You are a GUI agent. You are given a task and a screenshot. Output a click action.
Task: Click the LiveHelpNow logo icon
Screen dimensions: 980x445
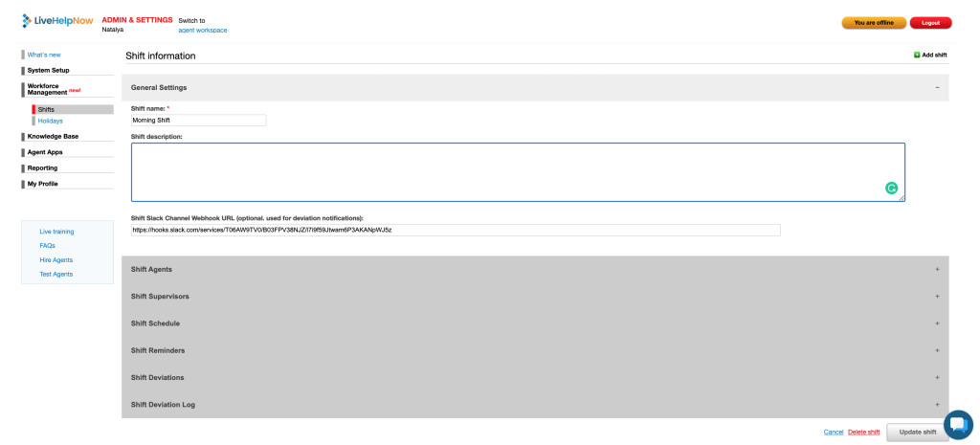(28, 21)
